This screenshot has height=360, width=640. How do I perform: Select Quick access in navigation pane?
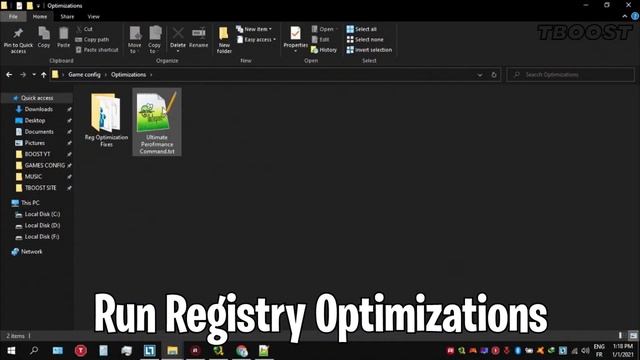[37, 98]
